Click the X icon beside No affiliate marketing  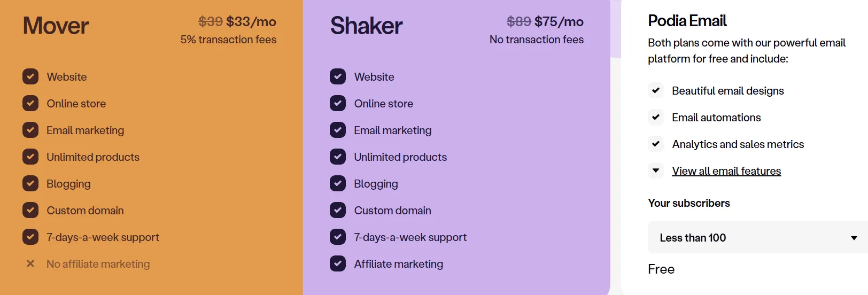[30, 263]
